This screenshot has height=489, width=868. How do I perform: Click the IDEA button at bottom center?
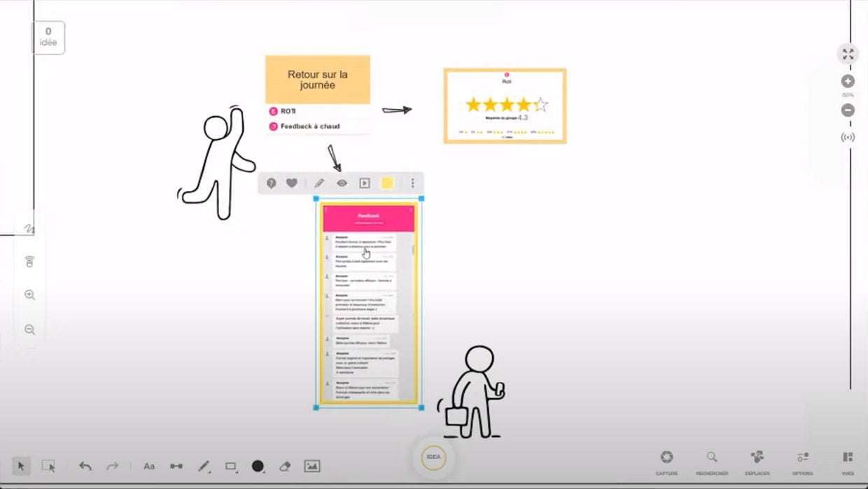tap(433, 456)
